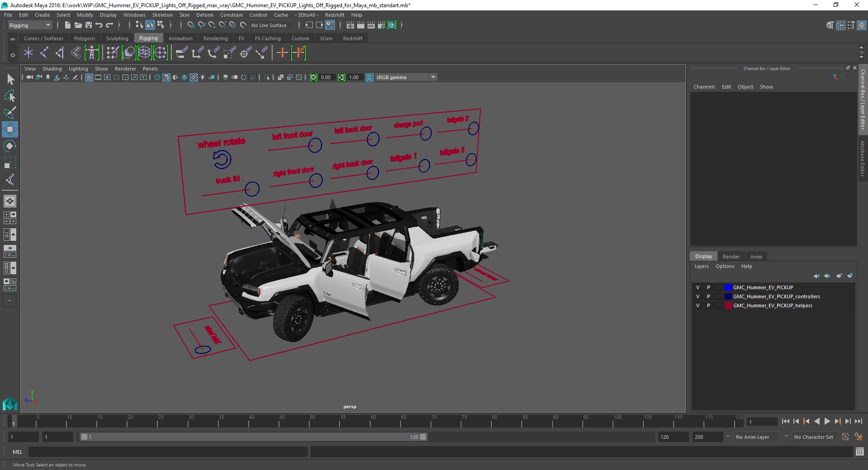Click No Live Surface field
The image size is (868, 470).
(x=270, y=25)
